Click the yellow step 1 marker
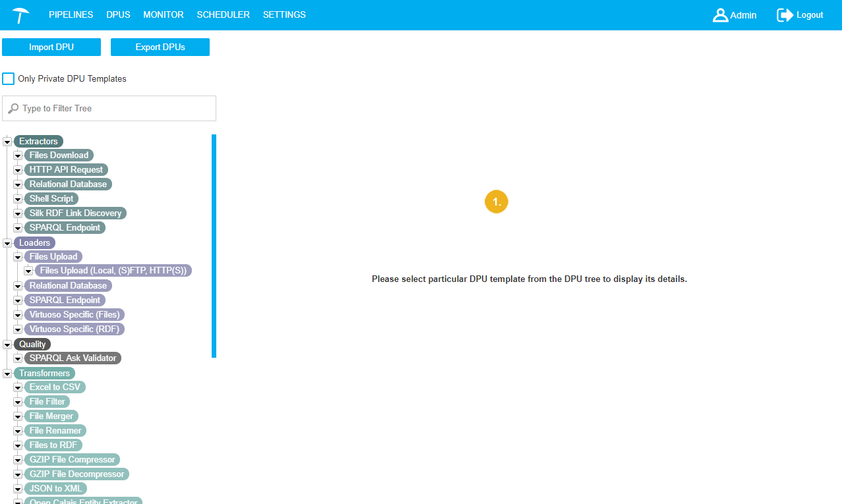The image size is (842, 504). [496, 202]
